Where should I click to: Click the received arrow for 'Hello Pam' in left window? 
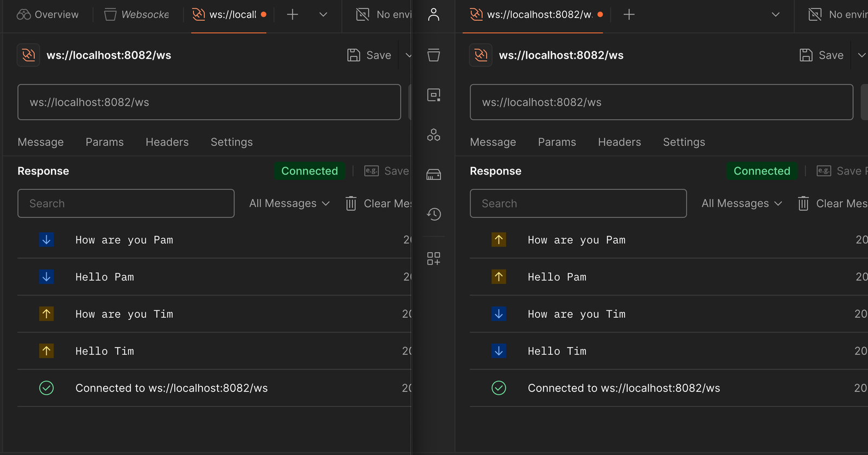coord(47,277)
